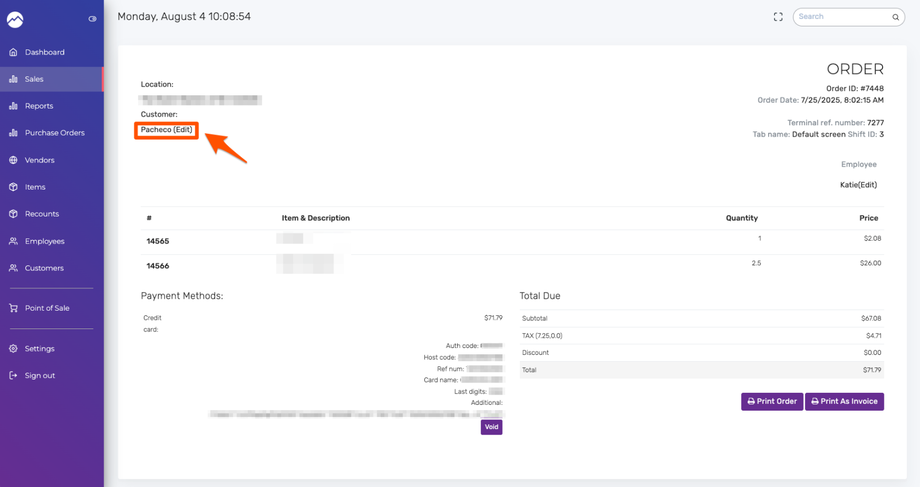Screen dimensions: 920x487
Task: Click the Sign out arrow icon
Action: coord(13,376)
